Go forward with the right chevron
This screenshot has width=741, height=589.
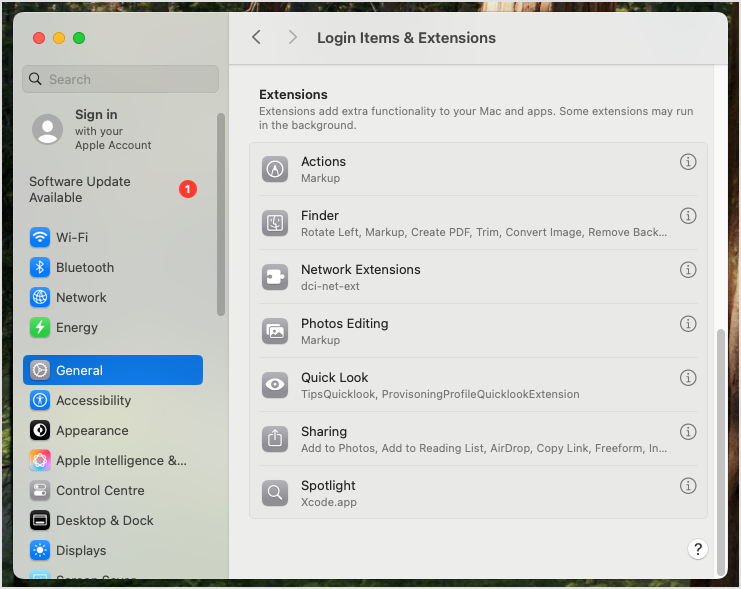pyautogui.click(x=293, y=37)
